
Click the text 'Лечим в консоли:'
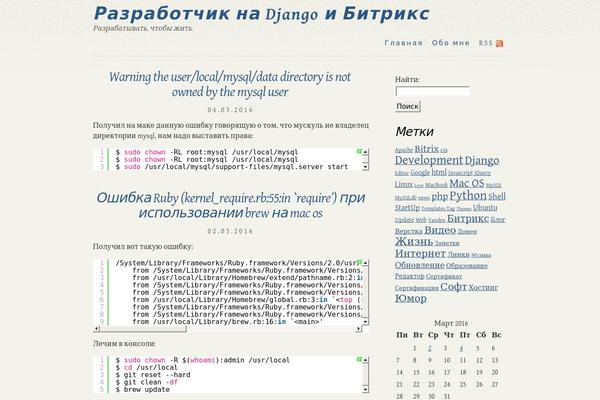[x=124, y=344]
